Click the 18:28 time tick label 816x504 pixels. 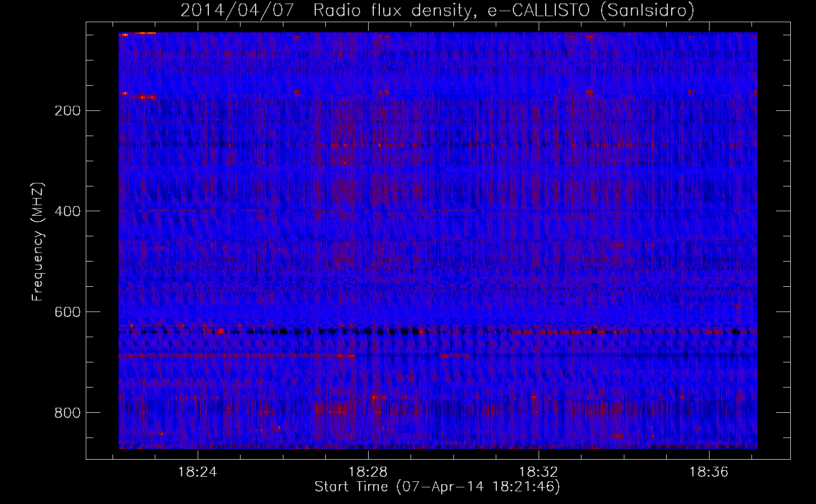pyautogui.click(x=368, y=472)
